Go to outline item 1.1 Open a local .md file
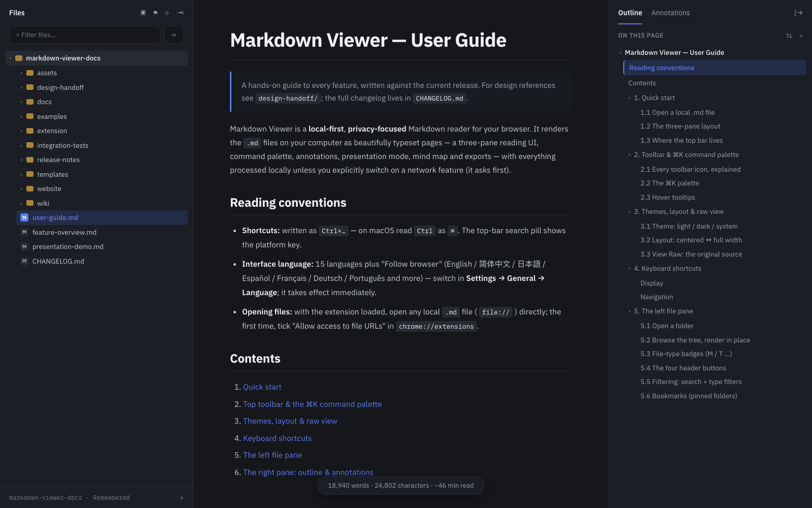Image resolution: width=812 pixels, height=508 pixels. click(677, 112)
